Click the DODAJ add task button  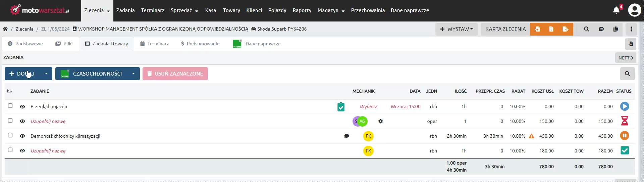pyautogui.click(x=22, y=74)
